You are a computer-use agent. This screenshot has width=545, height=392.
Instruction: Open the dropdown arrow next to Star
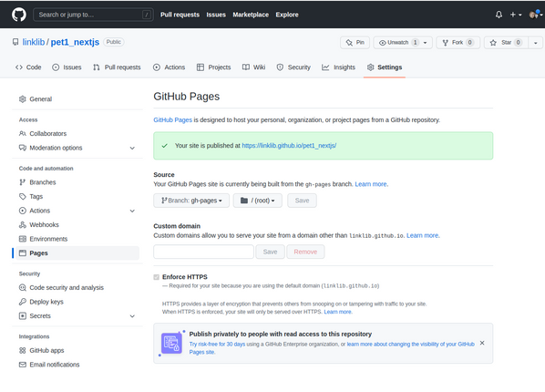[536, 43]
